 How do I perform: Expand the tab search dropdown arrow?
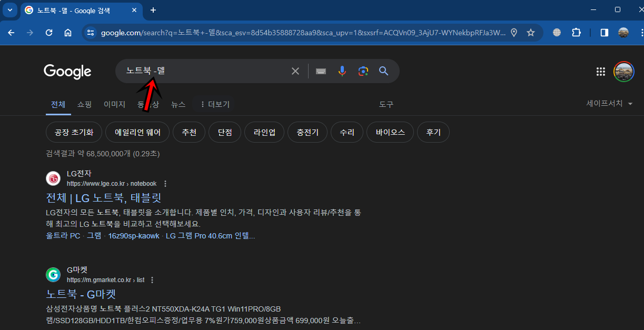click(x=9, y=10)
